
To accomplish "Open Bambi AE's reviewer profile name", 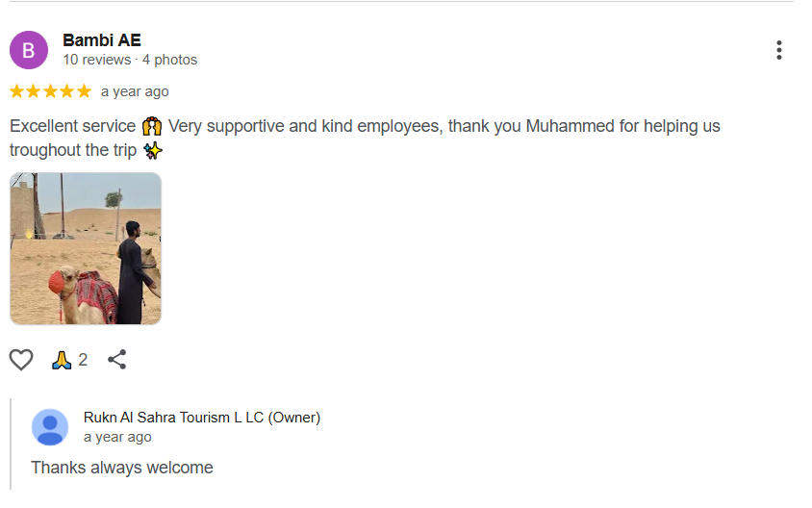I will click(102, 39).
